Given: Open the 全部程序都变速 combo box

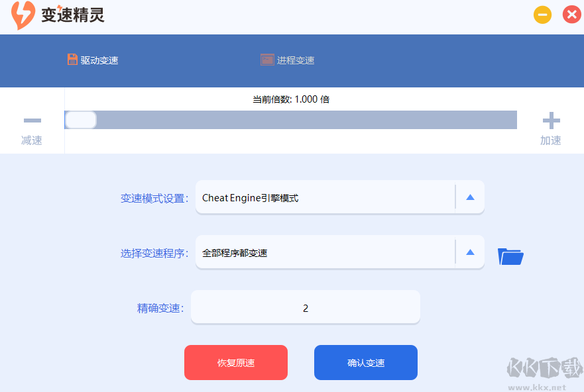Looking at the screenshot, I should point(325,252).
